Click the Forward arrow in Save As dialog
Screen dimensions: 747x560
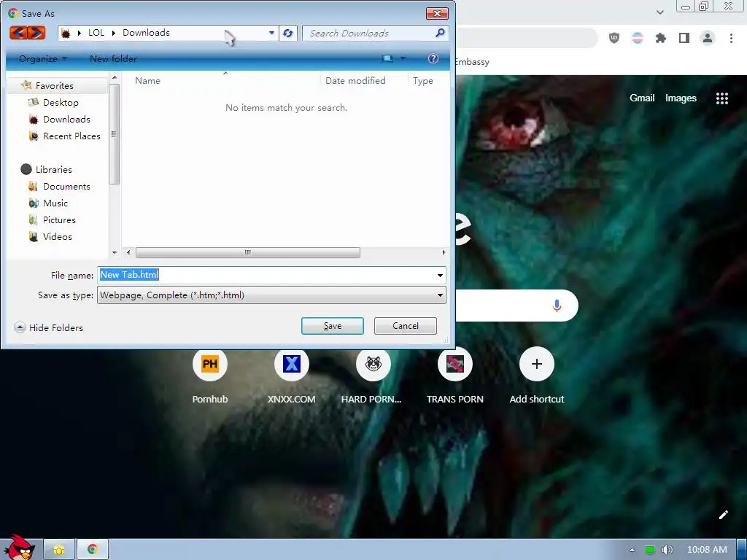point(36,33)
